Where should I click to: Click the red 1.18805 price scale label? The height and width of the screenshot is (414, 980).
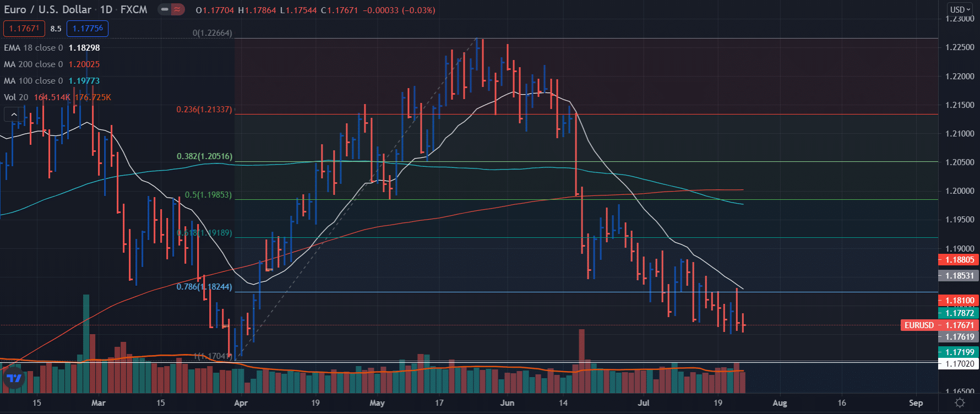(958, 260)
